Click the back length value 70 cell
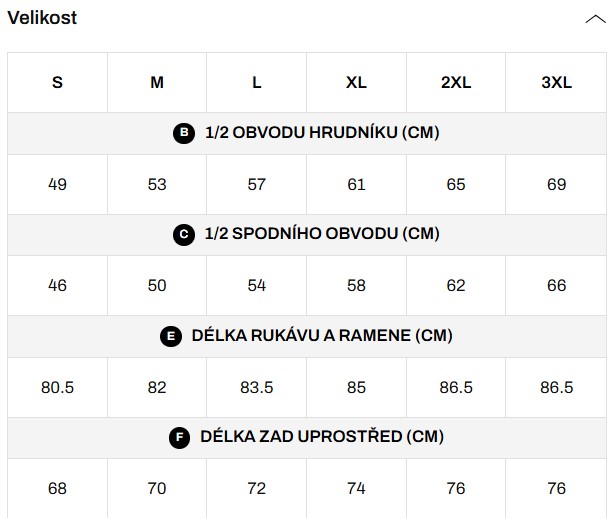Viewport: 615px width, 518px height. tap(157, 488)
